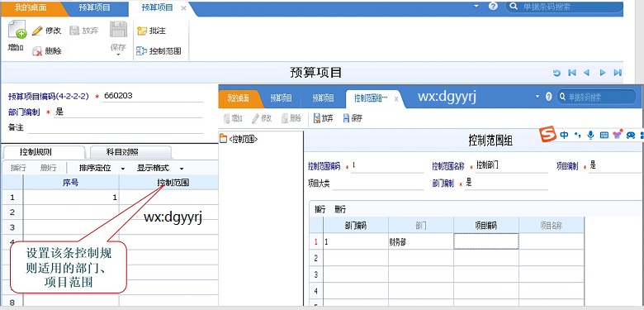Go to next record arrow

click(603, 73)
